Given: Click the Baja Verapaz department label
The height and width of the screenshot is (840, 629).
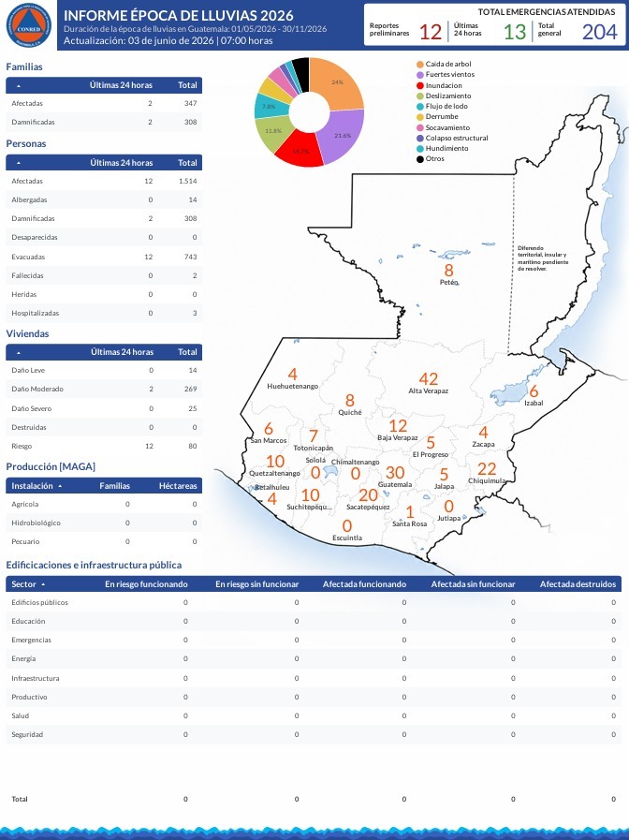Looking at the screenshot, I should (x=398, y=437).
